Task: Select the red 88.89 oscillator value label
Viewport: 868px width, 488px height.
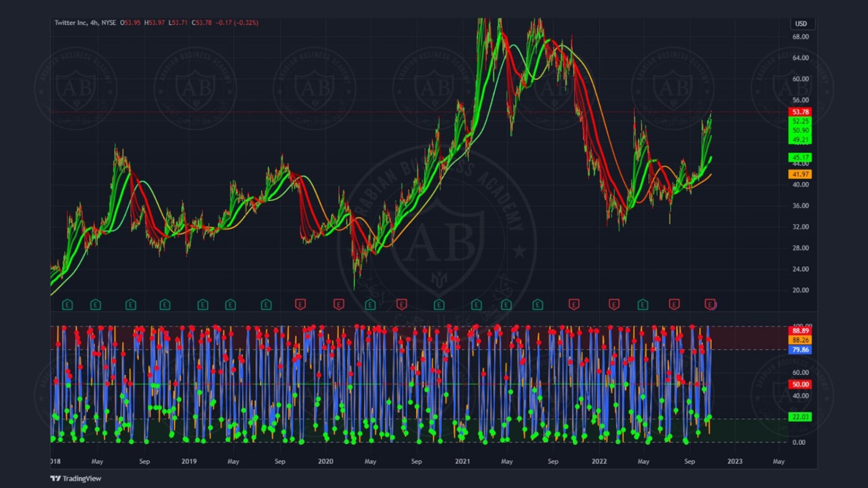Action: coord(800,331)
